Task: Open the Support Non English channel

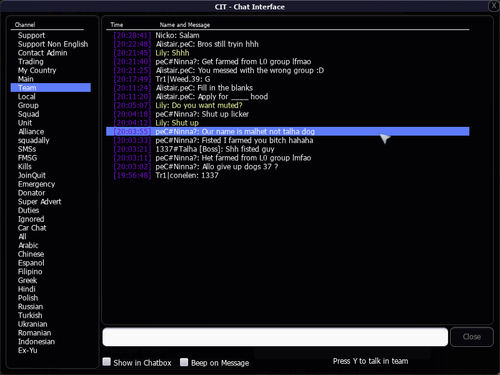Action: tap(53, 44)
